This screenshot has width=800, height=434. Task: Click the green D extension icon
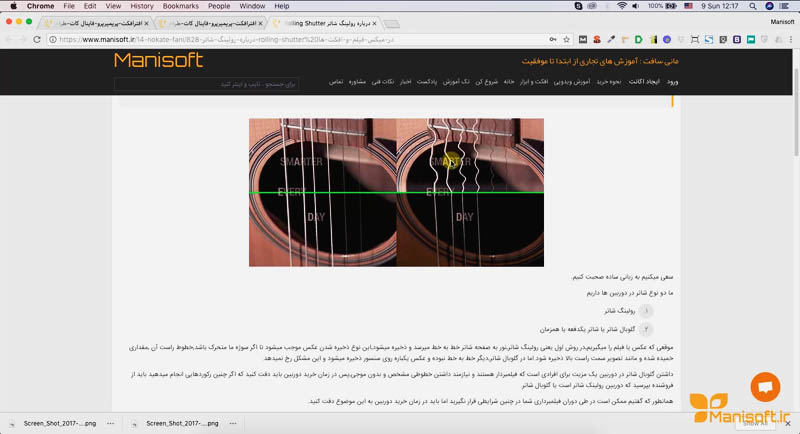(638, 39)
